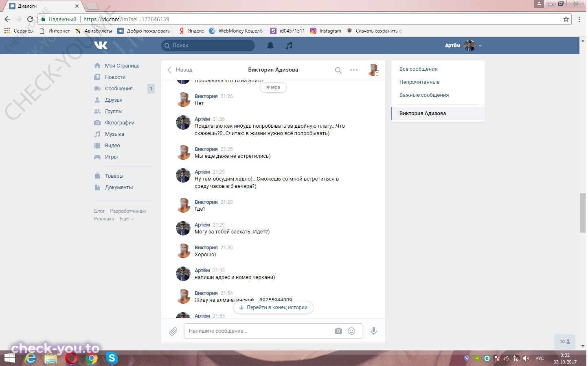Open Виктория Адизова avatar in chat header
Viewport: 588px width, 366px height.
pos(373,70)
